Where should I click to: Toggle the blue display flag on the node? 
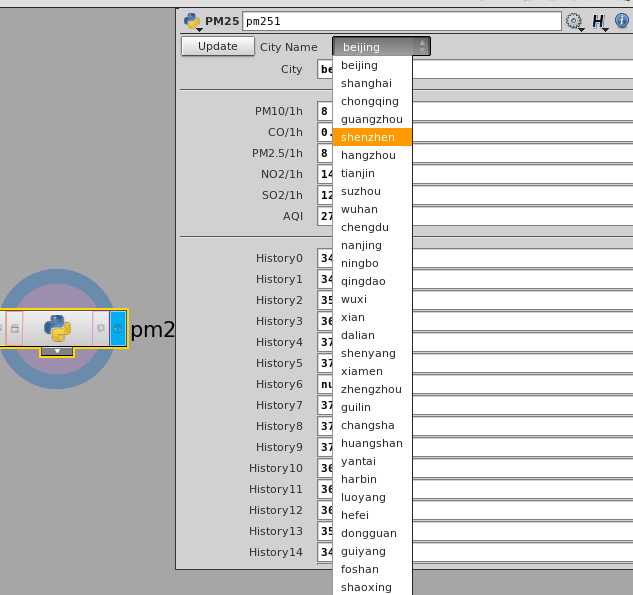[x=118, y=328]
